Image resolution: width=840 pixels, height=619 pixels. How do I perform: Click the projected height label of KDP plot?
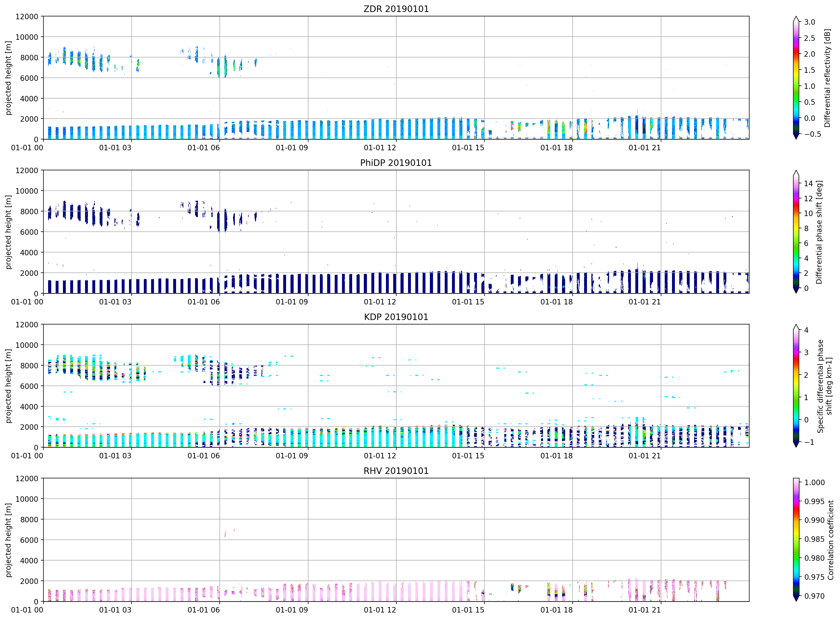(x=8, y=386)
